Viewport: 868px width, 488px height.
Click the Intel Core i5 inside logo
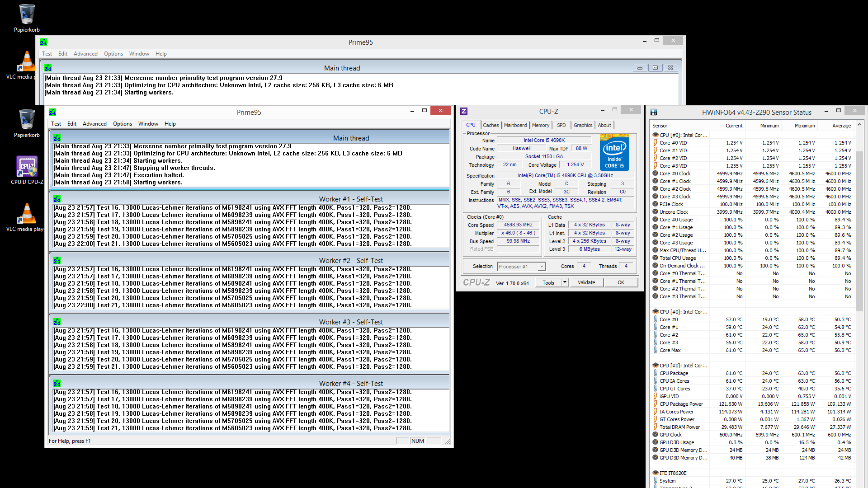(614, 153)
